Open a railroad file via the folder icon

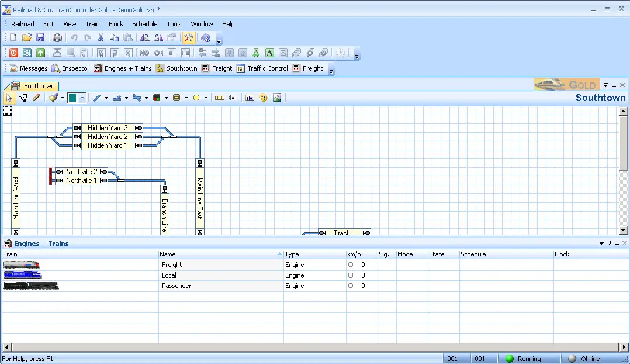point(26,38)
